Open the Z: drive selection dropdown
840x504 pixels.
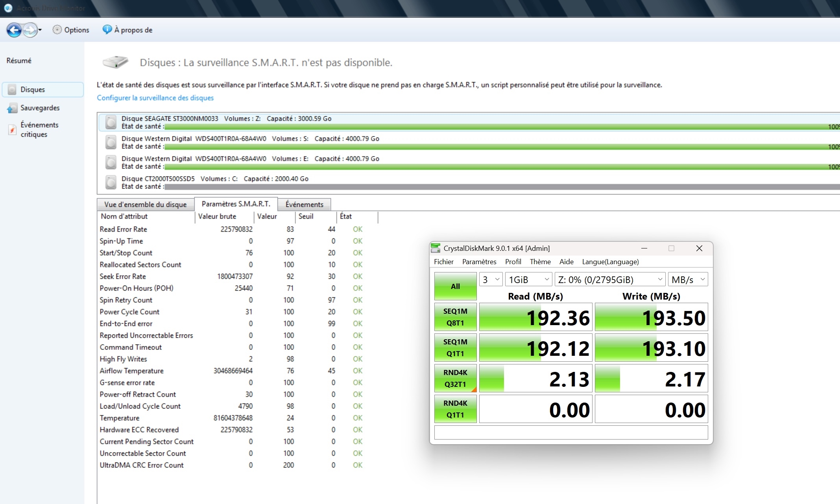610,280
